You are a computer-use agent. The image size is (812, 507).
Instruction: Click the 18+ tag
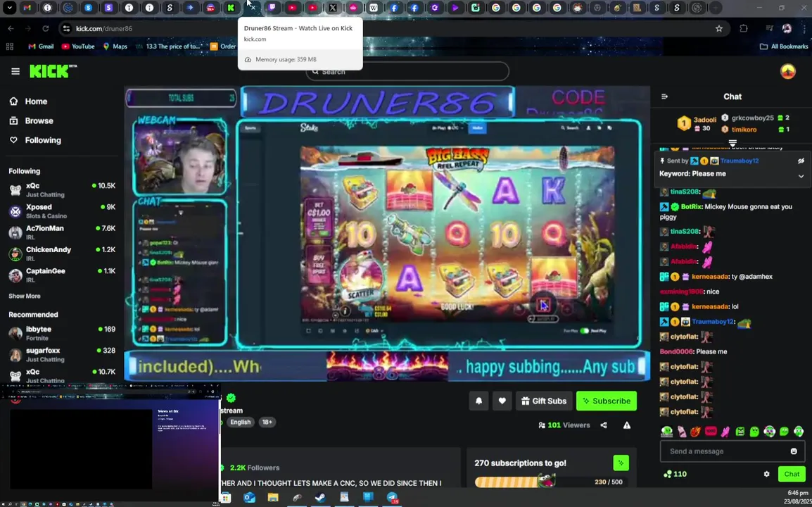pos(267,422)
